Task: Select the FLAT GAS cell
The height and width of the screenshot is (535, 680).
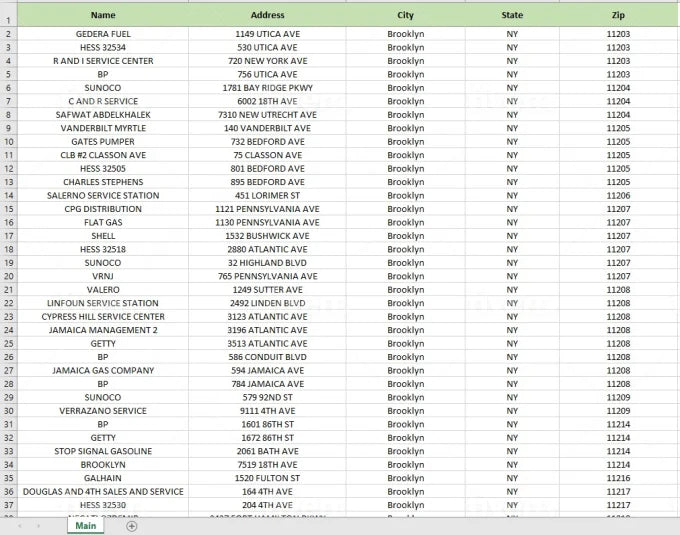Action: click(103, 222)
